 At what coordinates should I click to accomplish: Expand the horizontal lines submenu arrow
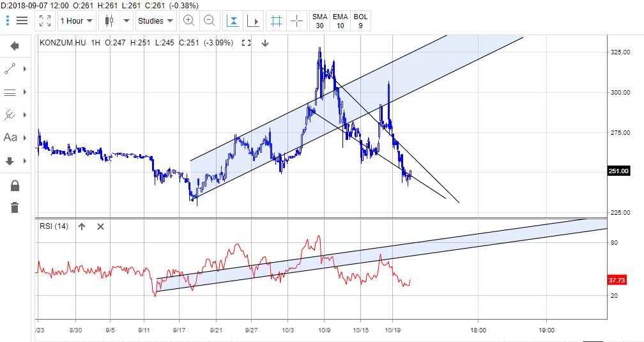point(25,92)
